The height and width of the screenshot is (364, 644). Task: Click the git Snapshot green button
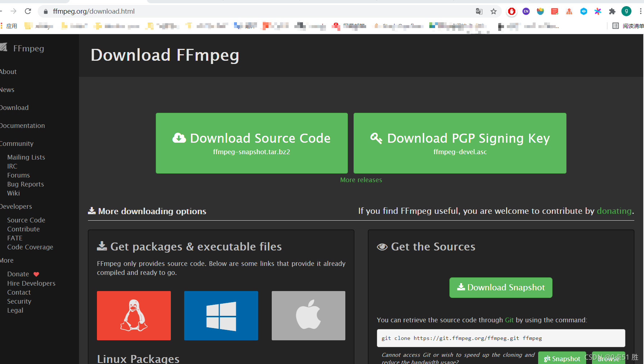pyautogui.click(x=562, y=358)
